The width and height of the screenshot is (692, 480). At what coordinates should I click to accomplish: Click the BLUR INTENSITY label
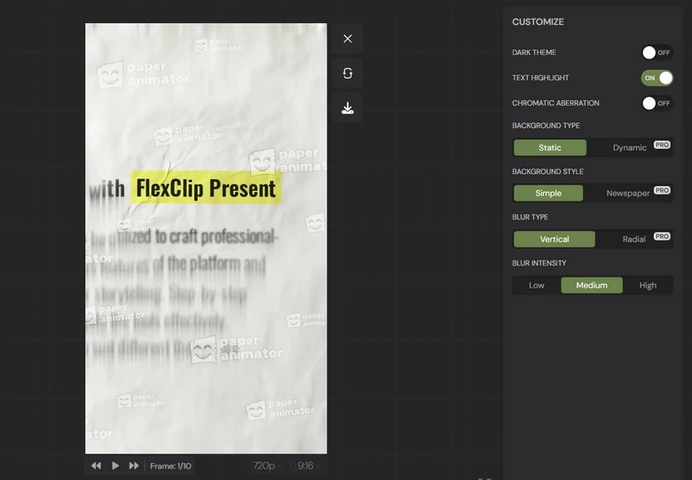coord(539,263)
